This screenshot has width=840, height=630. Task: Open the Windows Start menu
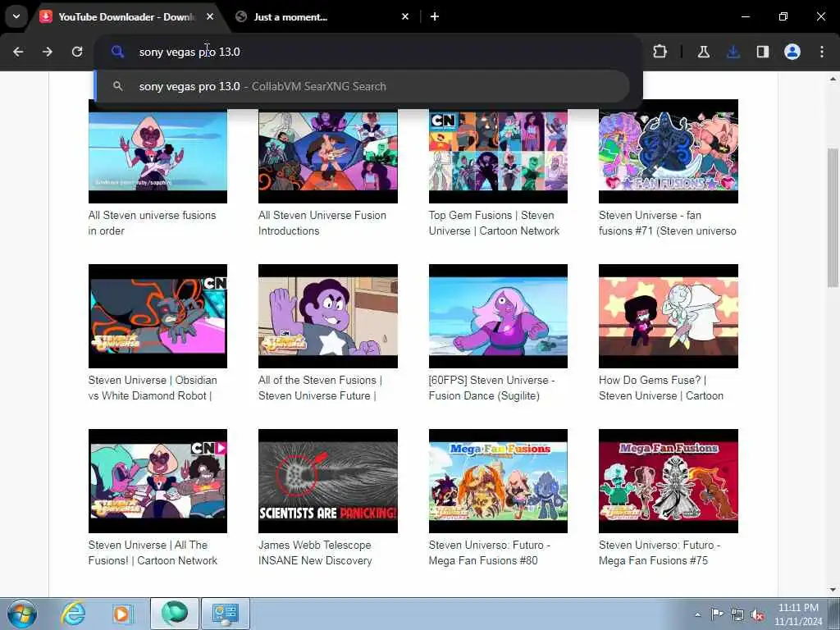pos(22,614)
